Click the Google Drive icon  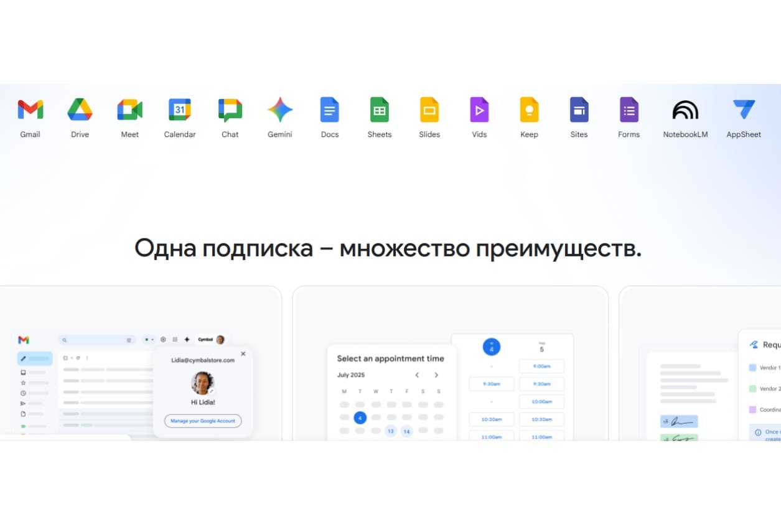click(80, 110)
